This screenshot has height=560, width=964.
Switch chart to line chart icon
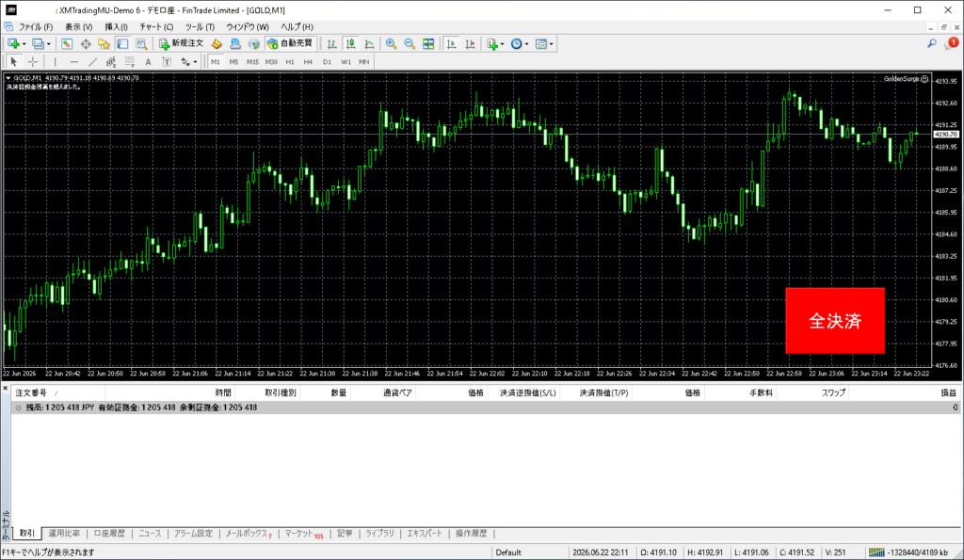coord(369,43)
